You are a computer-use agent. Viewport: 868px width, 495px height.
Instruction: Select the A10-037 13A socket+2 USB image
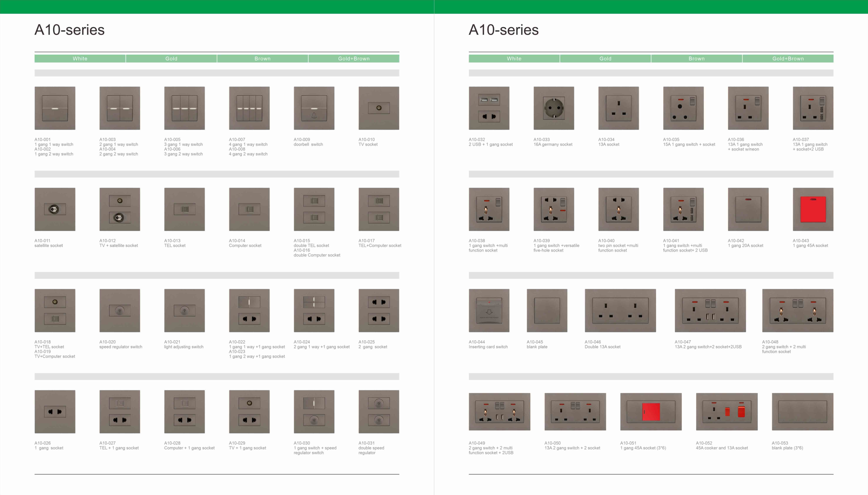[x=813, y=108]
